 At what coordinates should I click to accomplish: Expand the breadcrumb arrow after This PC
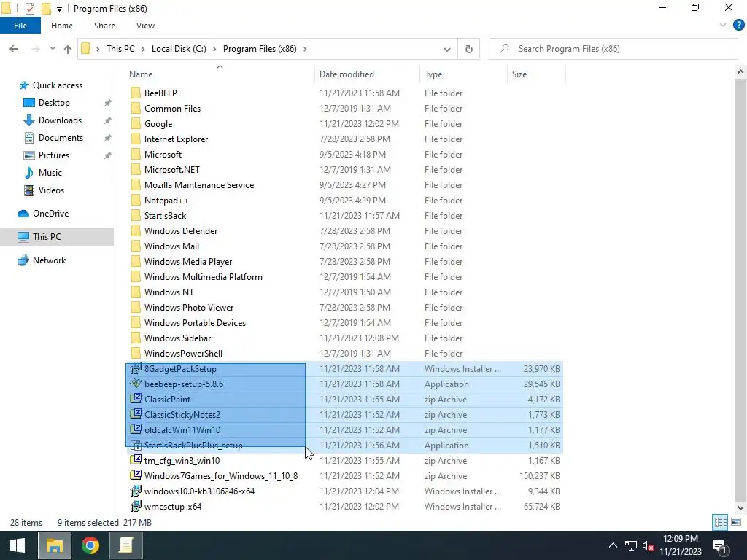(x=143, y=49)
